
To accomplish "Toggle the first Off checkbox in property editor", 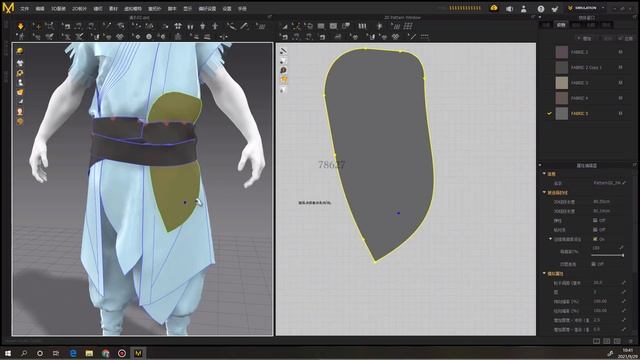I will pos(595,220).
